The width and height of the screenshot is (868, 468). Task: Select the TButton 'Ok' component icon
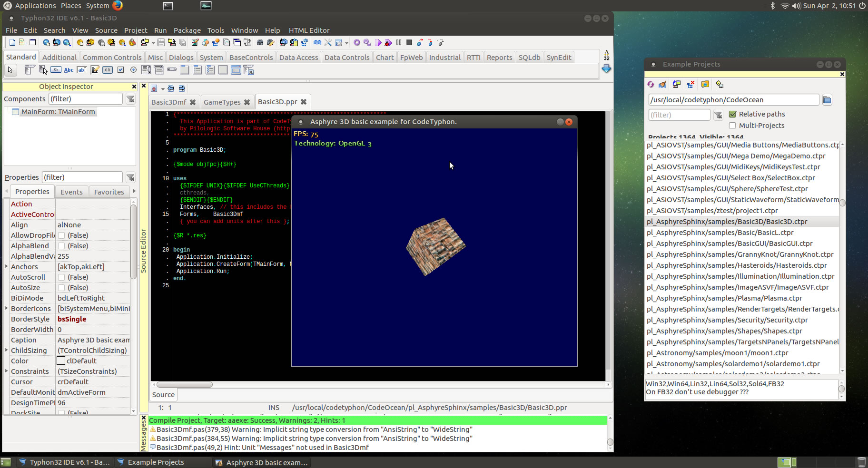[x=56, y=70]
